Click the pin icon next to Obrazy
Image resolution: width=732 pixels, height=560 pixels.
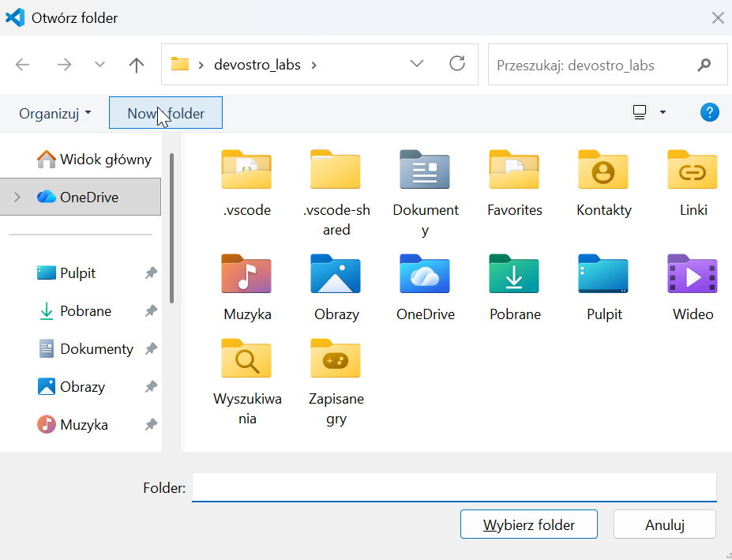tap(150, 387)
